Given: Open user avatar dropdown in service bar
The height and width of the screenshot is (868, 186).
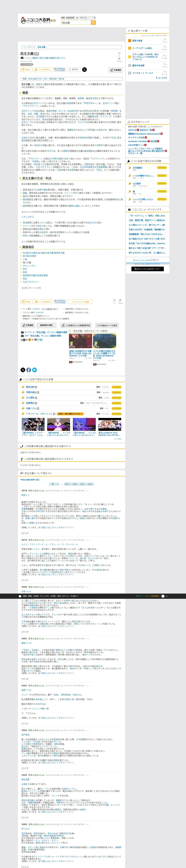Looking at the screenshot, I should [x=164, y=596].
